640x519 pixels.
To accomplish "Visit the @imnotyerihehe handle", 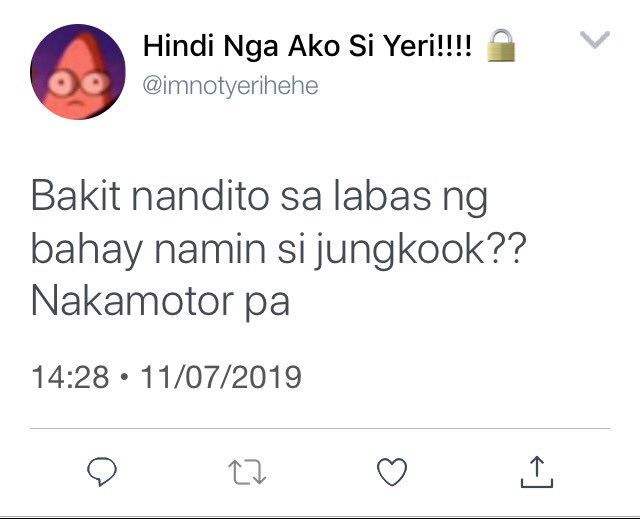I will 230,86.
